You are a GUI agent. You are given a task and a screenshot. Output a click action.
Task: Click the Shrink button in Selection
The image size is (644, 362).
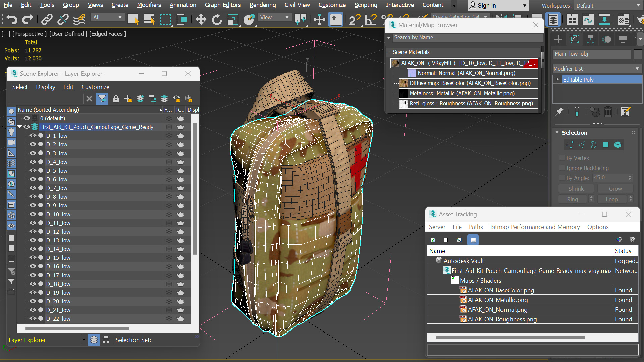point(576,189)
